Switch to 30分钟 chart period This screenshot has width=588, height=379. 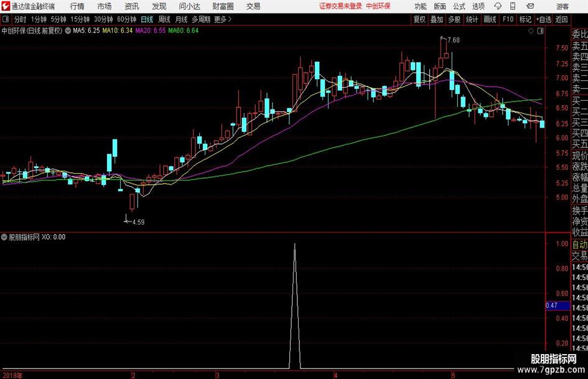(x=103, y=19)
